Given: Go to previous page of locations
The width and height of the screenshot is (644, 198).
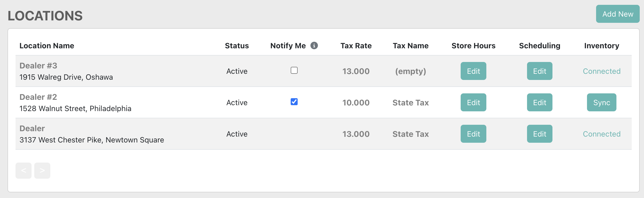Looking at the screenshot, I should point(24,171).
